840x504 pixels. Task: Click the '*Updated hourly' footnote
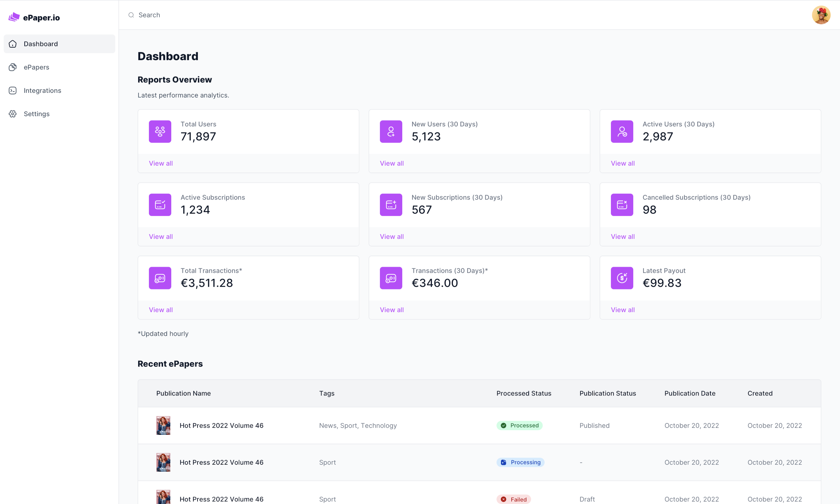click(x=163, y=333)
